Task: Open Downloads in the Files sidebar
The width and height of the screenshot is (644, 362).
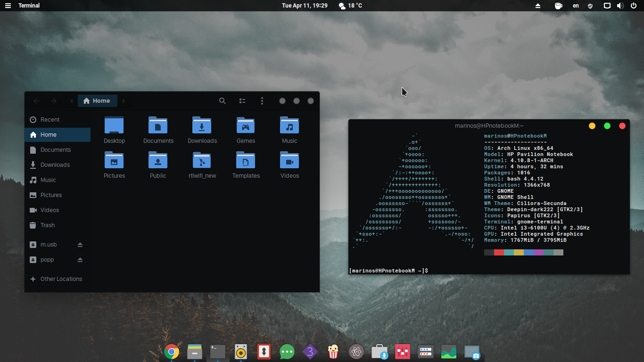Action: pyautogui.click(x=58, y=165)
